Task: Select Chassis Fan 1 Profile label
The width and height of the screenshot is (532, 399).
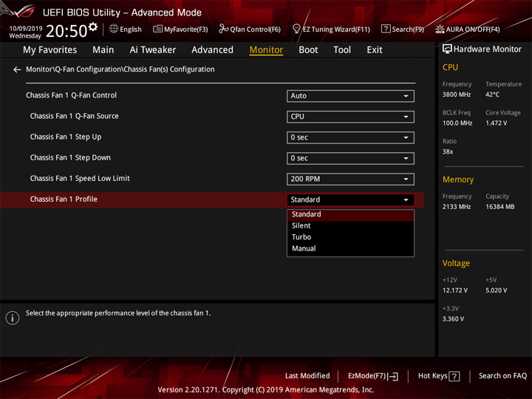Action: 64,199
